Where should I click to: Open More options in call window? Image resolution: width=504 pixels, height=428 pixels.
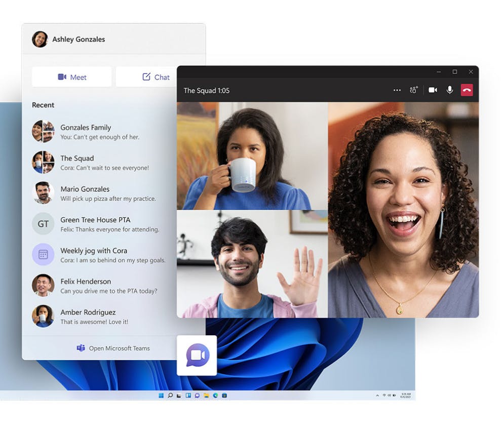point(397,90)
